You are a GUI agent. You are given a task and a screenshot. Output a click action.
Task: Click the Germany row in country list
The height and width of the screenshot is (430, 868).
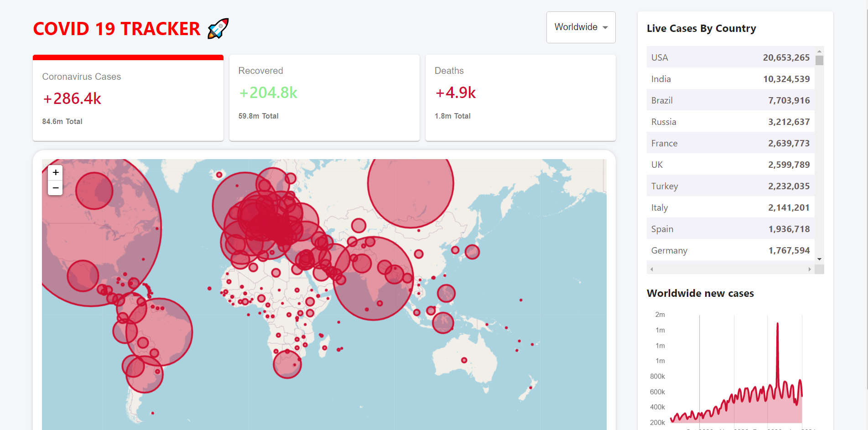[x=730, y=250]
